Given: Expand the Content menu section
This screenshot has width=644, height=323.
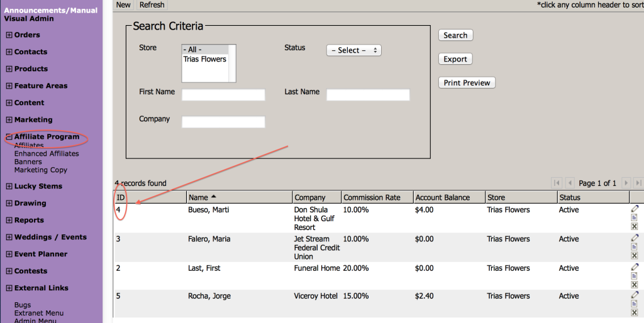Looking at the screenshot, I should click(x=9, y=102).
